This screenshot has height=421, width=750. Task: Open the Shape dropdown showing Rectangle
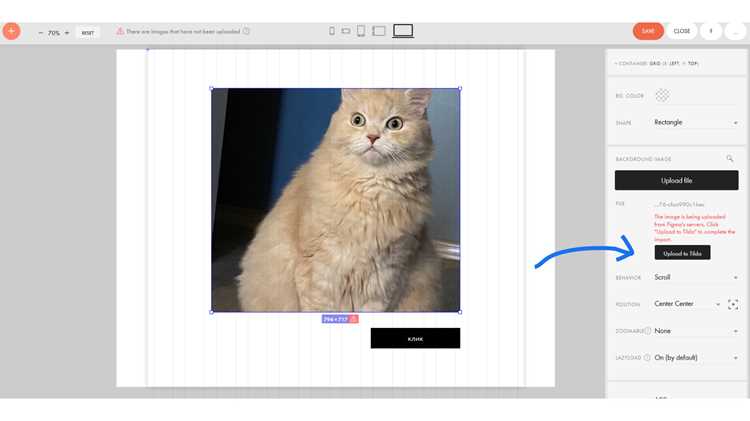click(x=695, y=122)
